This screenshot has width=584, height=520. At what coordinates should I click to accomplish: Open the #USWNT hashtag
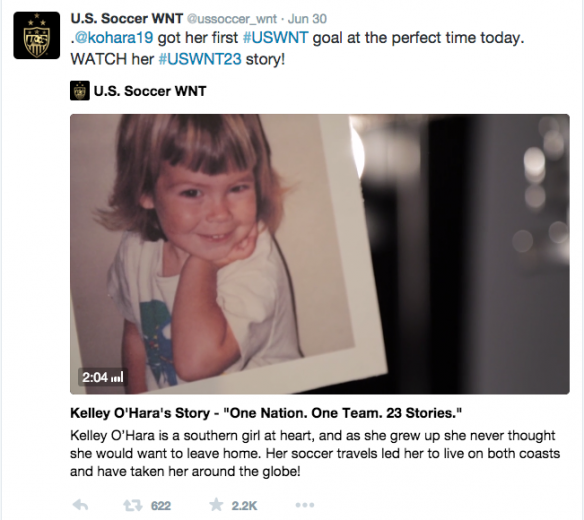click(275, 38)
